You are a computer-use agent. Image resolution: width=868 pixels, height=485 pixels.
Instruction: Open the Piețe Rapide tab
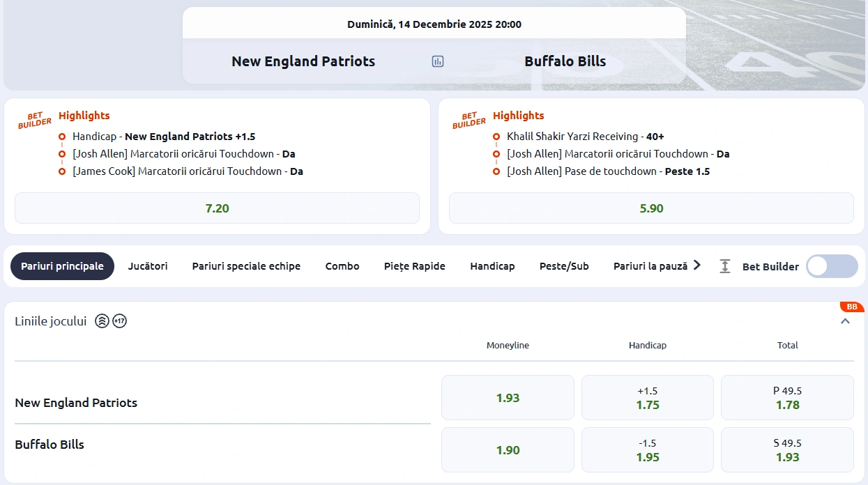point(414,266)
